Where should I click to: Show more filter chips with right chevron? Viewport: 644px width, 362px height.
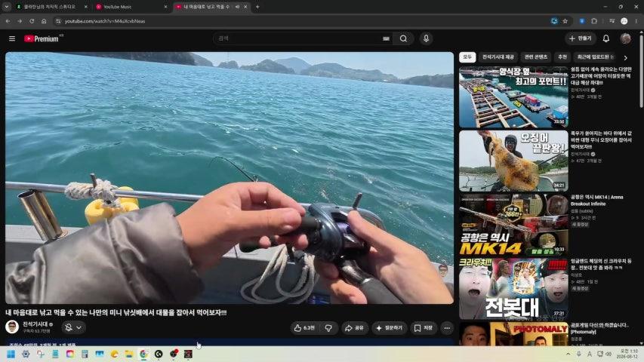coord(626,58)
